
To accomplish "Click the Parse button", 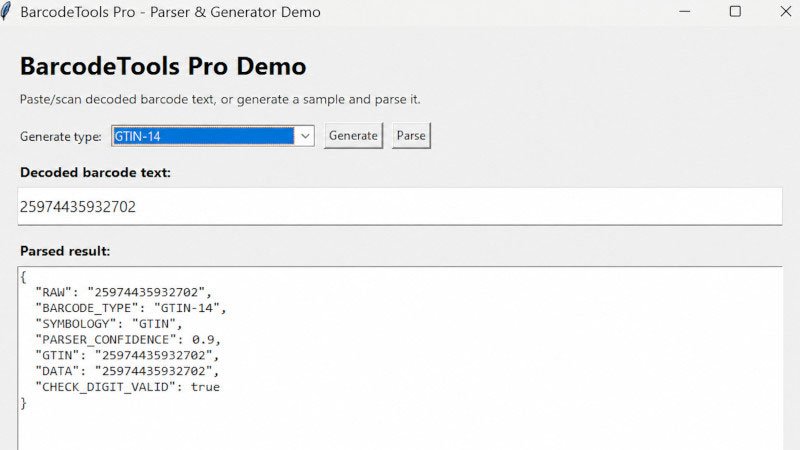I will pos(411,136).
